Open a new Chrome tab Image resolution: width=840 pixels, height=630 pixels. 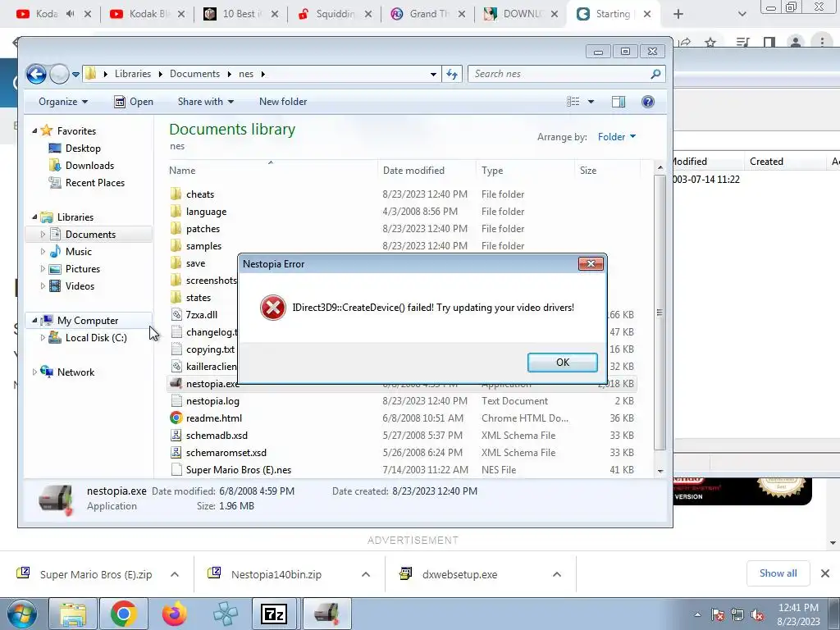(x=678, y=14)
